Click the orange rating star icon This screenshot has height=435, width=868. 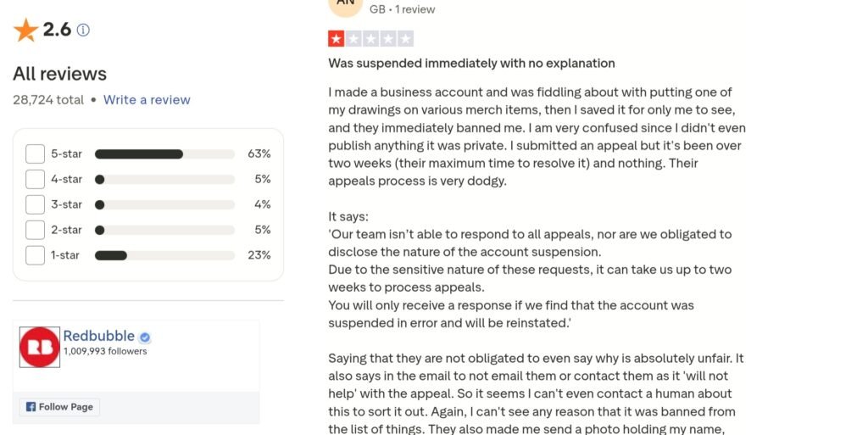pos(25,31)
